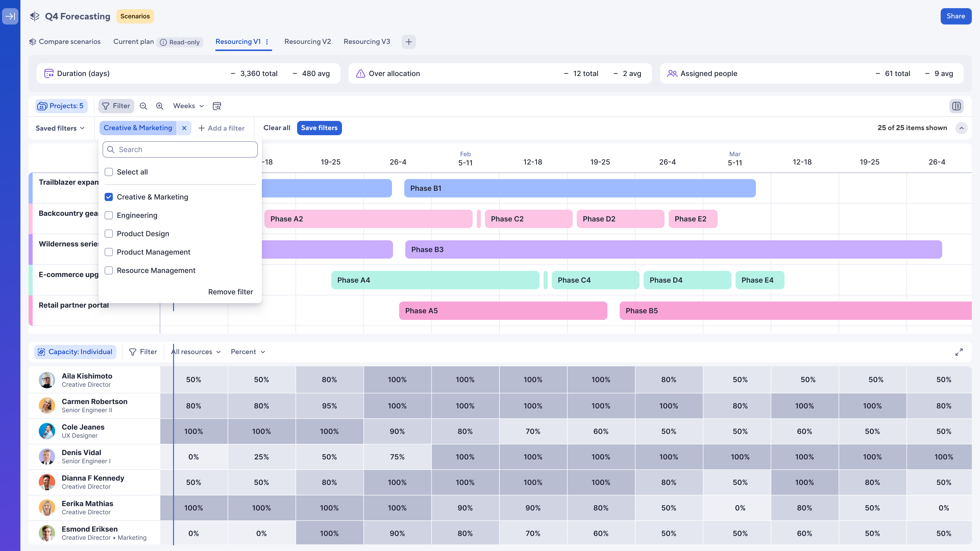Image resolution: width=980 pixels, height=551 pixels.
Task: Zoom in on the timeline
Action: click(160, 106)
